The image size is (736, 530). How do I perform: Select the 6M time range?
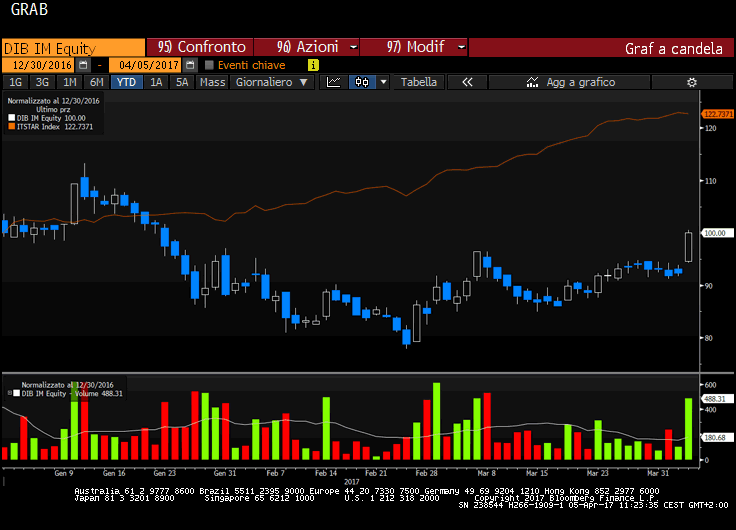pos(95,82)
